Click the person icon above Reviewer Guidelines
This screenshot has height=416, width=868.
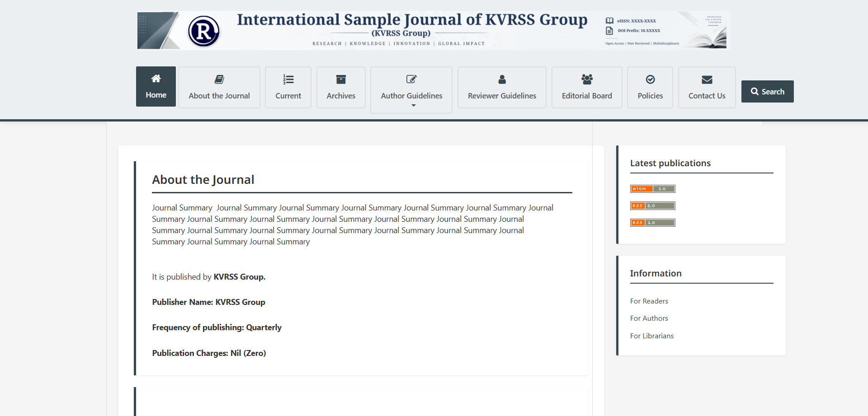[502, 79]
